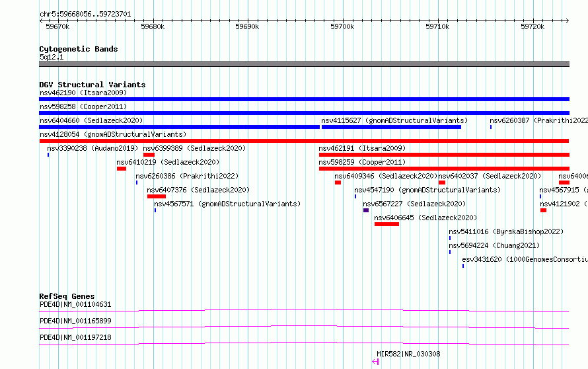The width and height of the screenshot is (588, 369).
Task: Select the nsv6404660 (Sedlazeck2020) blue bar
Action: point(179,127)
